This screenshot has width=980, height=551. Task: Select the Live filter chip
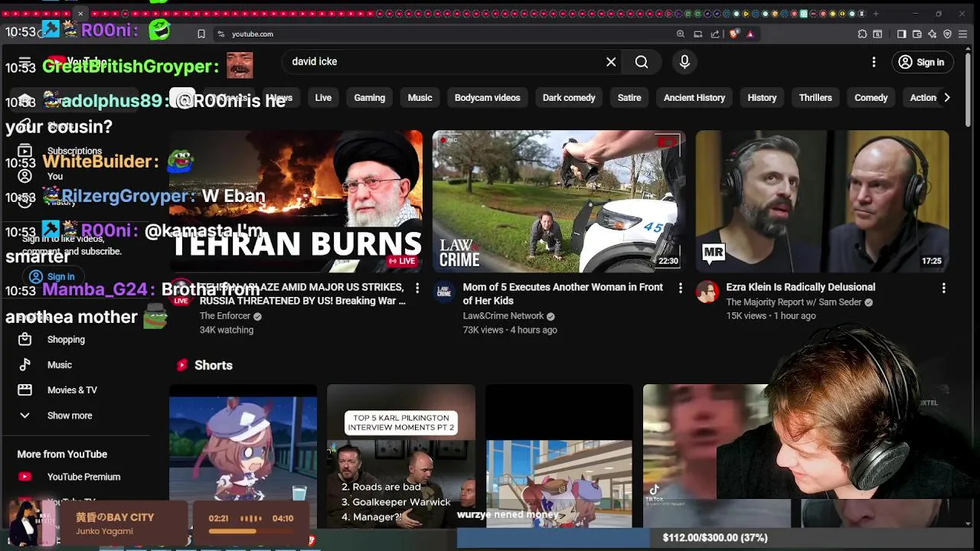pos(323,98)
